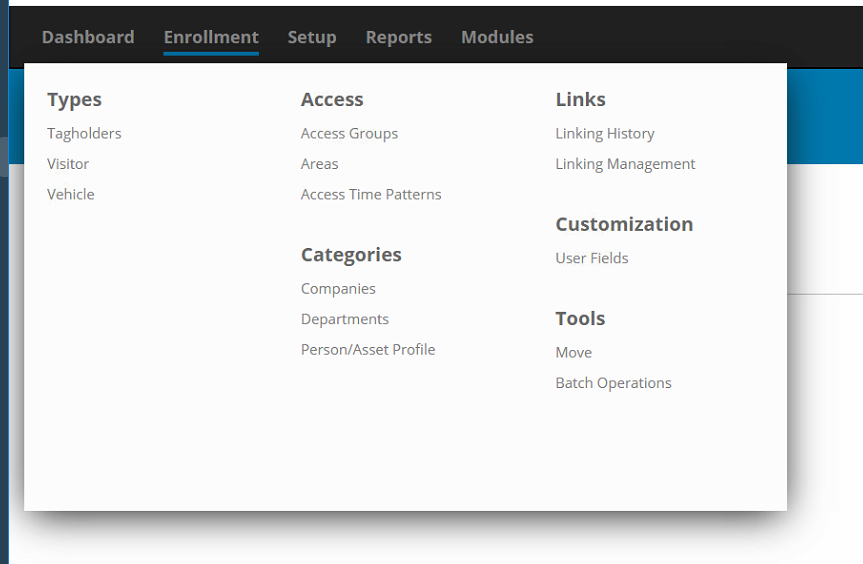The width and height of the screenshot is (863, 564).
Task: Go to Companies under Categories
Action: (x=338, y=289)
